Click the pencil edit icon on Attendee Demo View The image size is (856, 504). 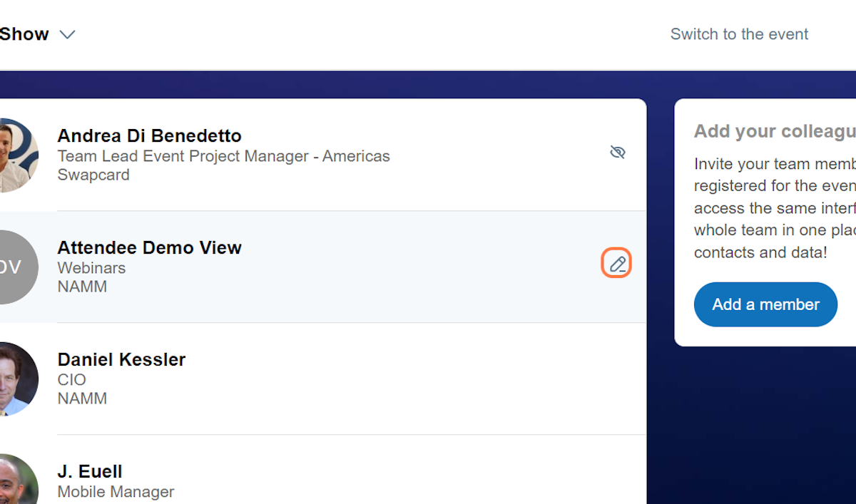pyautogui.click(x=616, y=263)
